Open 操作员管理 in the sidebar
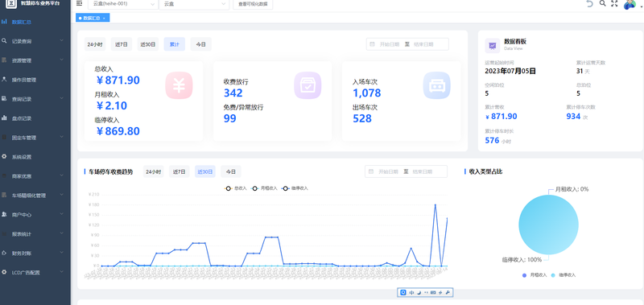Image resolution: width=644 pixels, height=305 pixels. [35, 80]
